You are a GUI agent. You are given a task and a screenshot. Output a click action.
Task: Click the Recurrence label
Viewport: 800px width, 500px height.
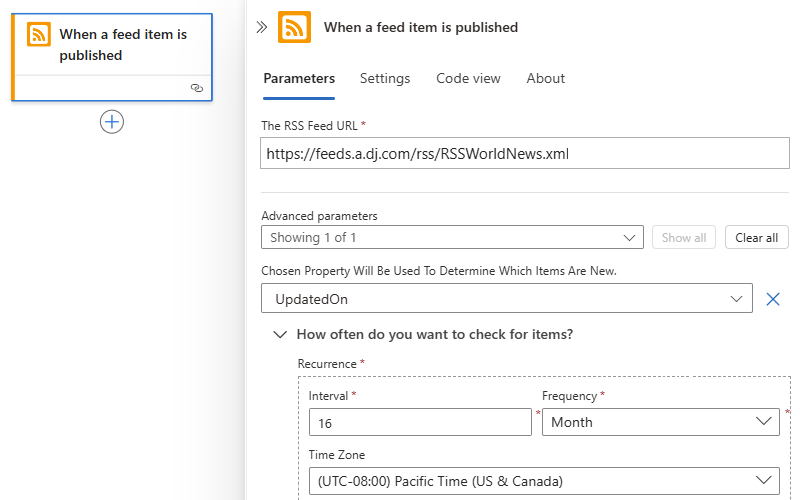click(327, 364)
